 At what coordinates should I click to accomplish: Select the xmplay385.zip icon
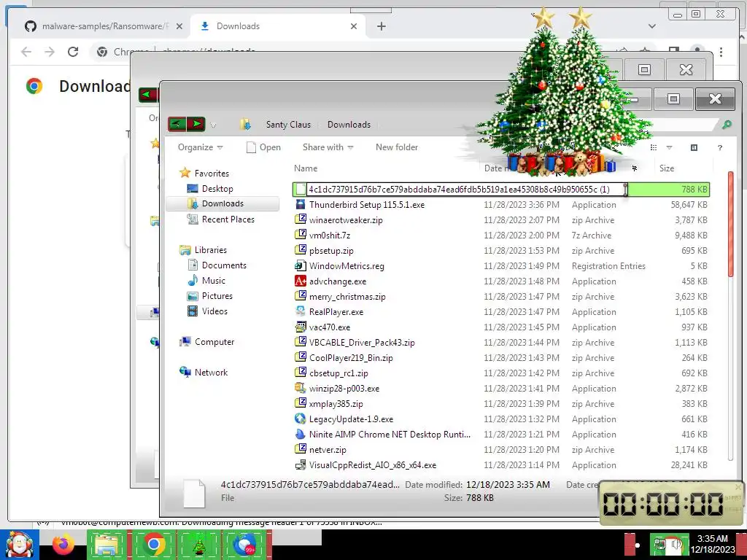point(301,404)
